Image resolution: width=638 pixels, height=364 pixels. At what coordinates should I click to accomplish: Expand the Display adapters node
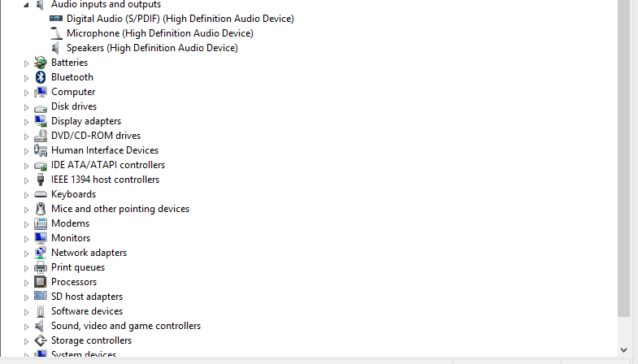pyautogui.click(x=26, y=122)
